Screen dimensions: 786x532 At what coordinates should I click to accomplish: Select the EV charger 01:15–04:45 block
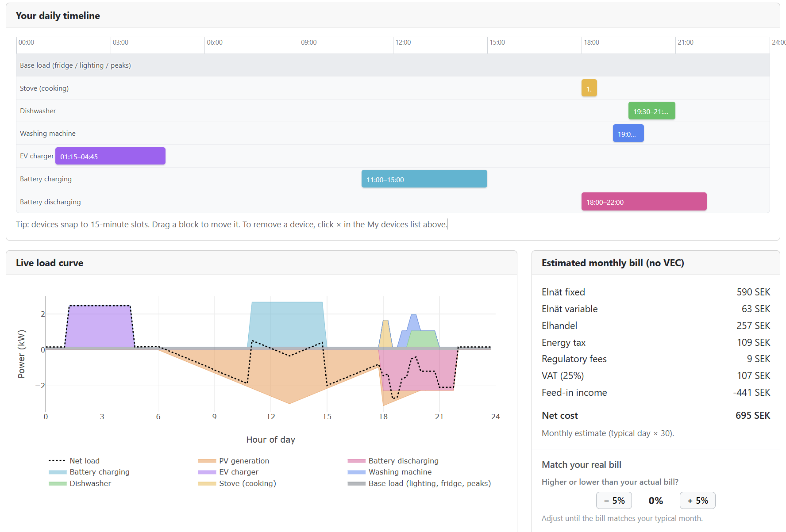point(110,156)
